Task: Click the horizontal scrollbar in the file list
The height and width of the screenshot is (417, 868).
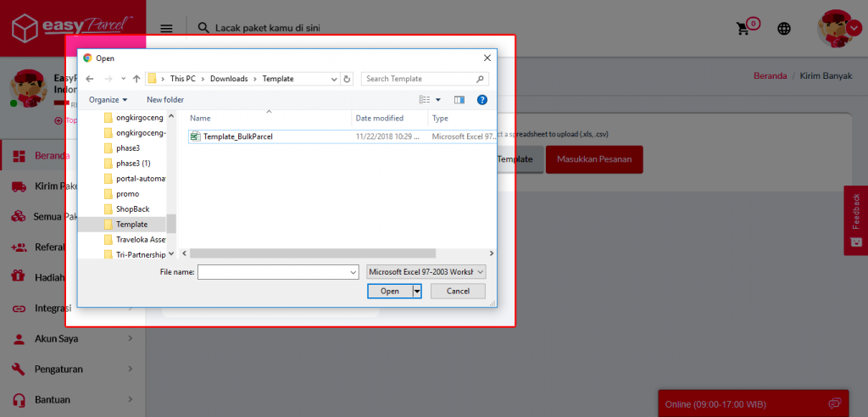Action: 313,253
